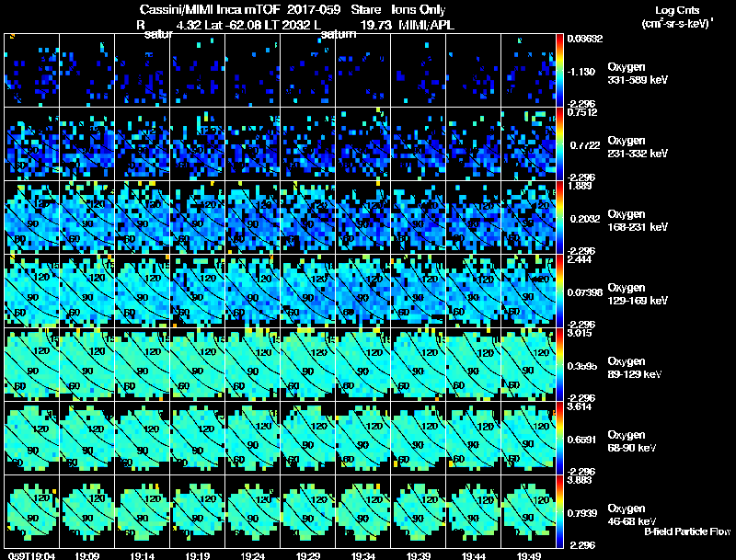Click the Oxygen 89-129 keV row label
Viewport: 736px width, 560px height.
point(634,367)
